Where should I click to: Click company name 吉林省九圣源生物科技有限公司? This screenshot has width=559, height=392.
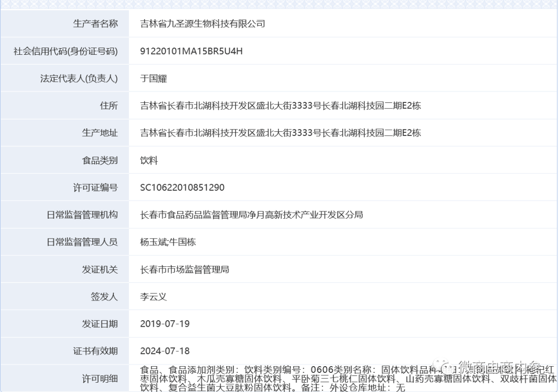pos(202,23)
